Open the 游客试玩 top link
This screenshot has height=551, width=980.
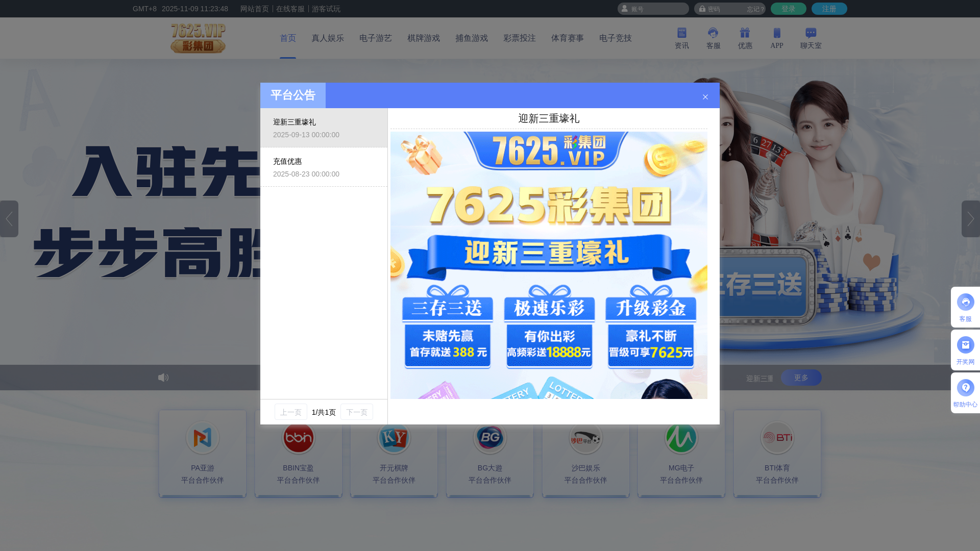tap(326, 9)
